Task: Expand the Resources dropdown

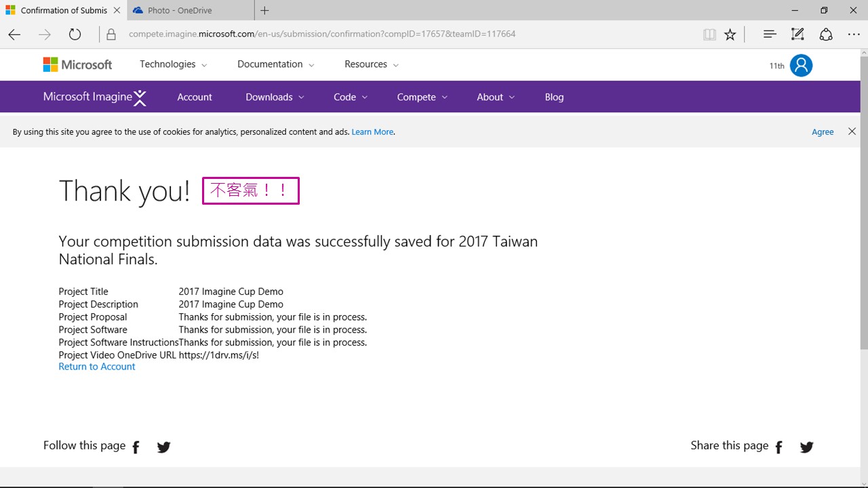Action: tap(372, 64)
